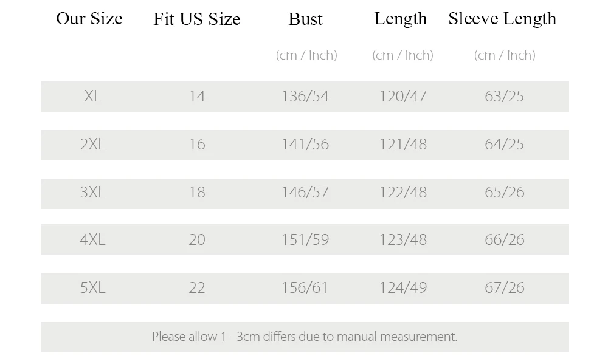
Task: Click the manual measurement note text
Action: pyautogui.click(x=305, y=337)
